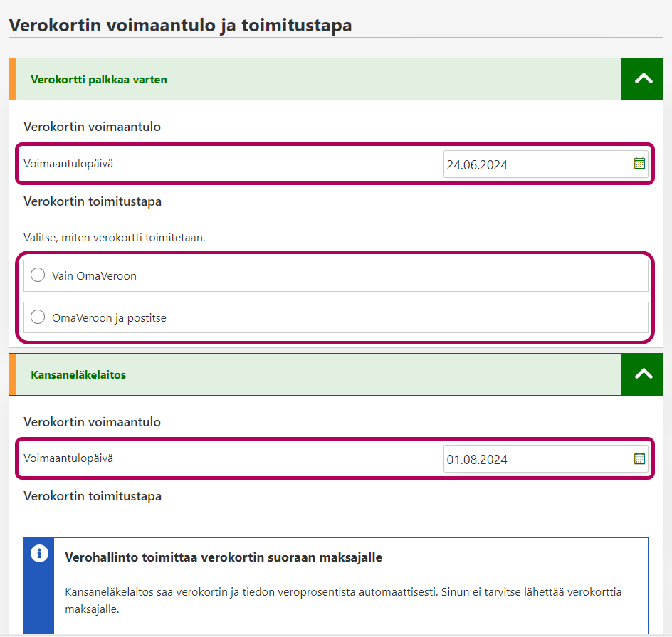Image resolution: width=672 pixels, height=637 pixels.
Task: Click "Verokortin toimitustapa" heading in salary section
Action: pos(93,201)
